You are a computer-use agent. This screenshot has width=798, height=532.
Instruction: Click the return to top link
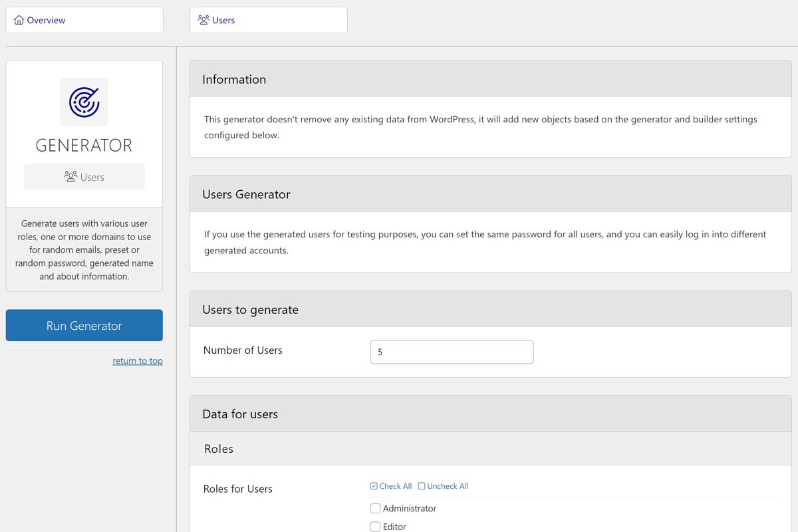pos(138,360)
